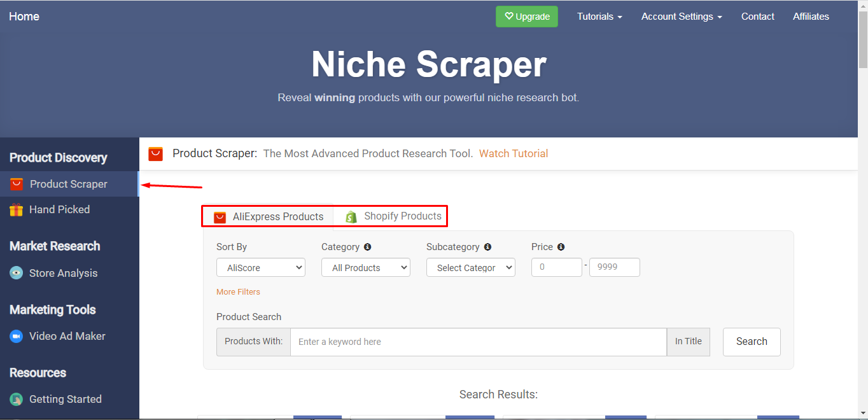The image size is (868, 420).
Task: Click the Market Research sidebar heading
Action: tap(55, 246)
